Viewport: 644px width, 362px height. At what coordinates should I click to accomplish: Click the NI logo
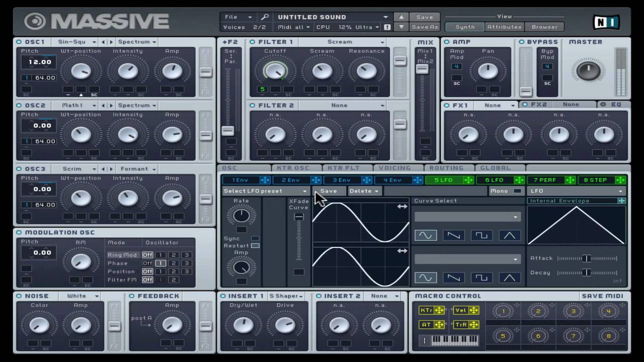[x=606, y=22]
